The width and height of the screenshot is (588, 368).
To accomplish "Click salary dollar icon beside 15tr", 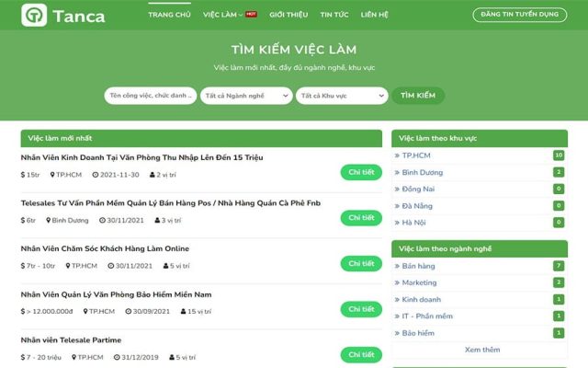I will click(x=23, y=175).
